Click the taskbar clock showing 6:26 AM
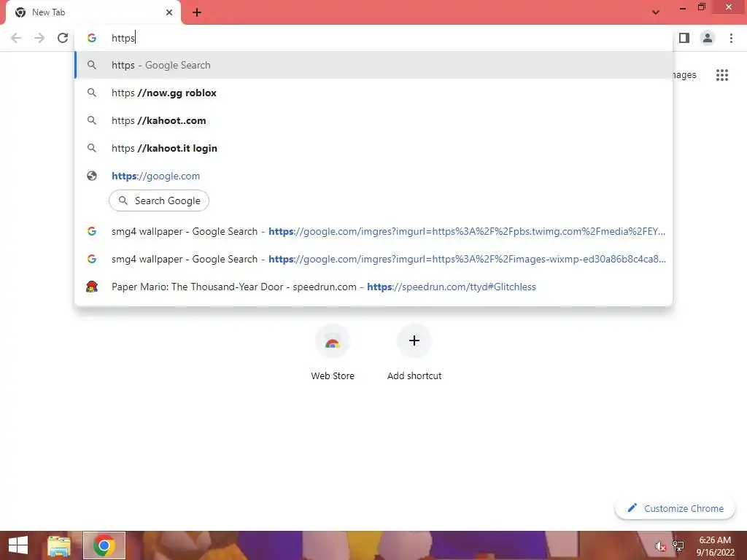Viewport: 747px width, 560px height. 715,546
